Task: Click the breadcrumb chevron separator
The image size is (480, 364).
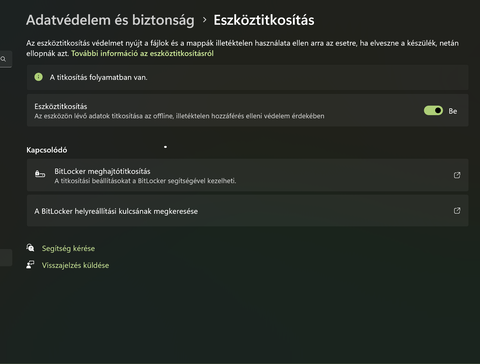Action: (204, 20)
